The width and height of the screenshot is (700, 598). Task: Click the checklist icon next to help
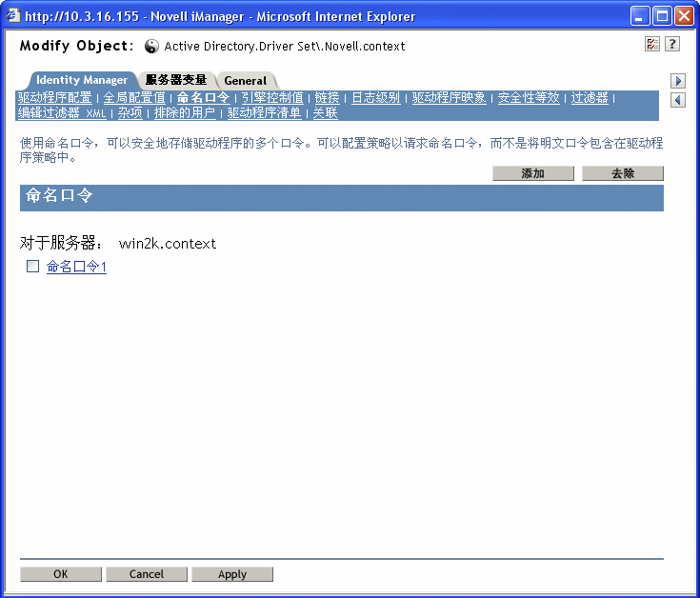pos(652,45)
